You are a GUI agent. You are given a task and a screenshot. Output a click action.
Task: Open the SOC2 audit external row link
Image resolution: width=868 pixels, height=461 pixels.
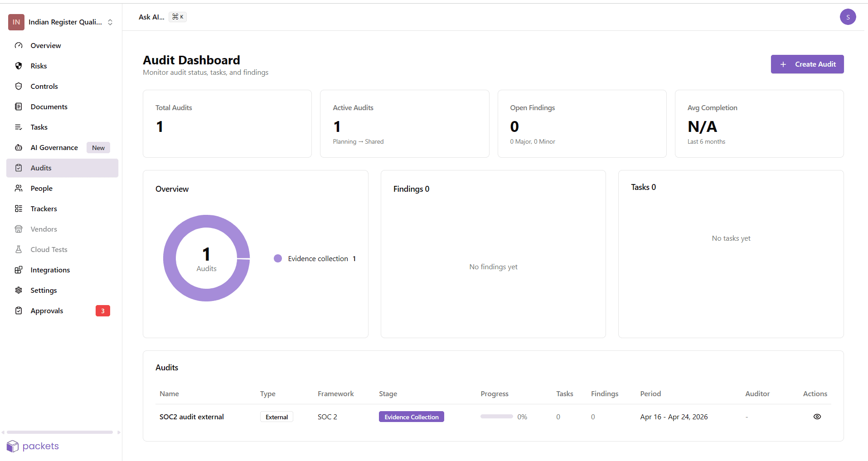pos(192,417)
